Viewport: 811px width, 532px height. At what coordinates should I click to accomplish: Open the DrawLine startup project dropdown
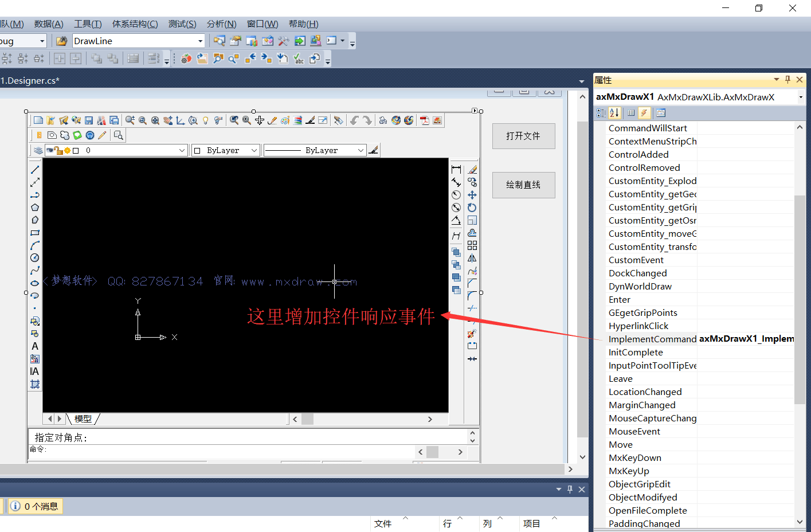coord(201,41)
